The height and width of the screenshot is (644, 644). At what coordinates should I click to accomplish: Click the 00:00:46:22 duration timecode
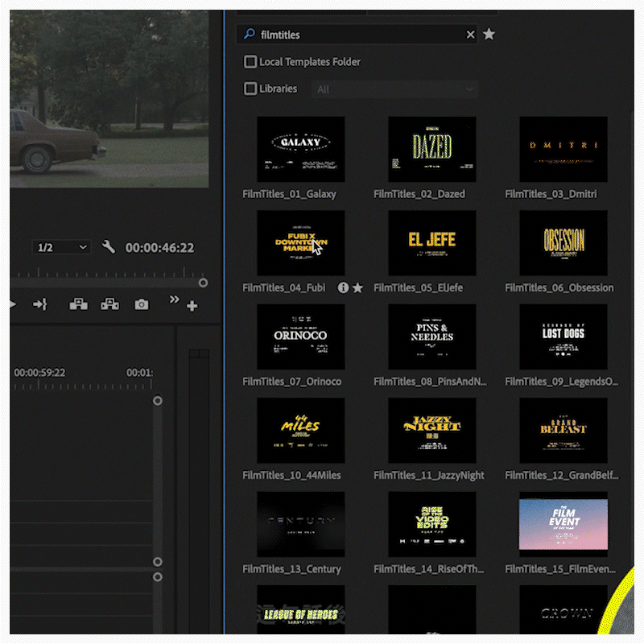click(159, 248)
